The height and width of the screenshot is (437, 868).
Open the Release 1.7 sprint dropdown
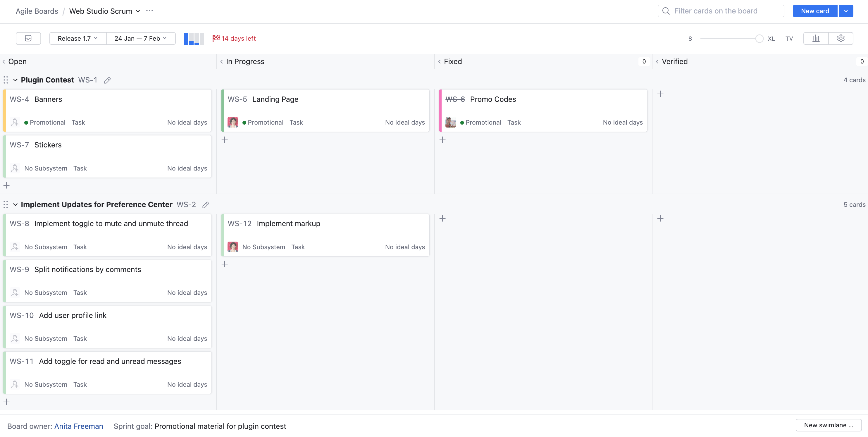pyautogui.click(x=77, y=38)
